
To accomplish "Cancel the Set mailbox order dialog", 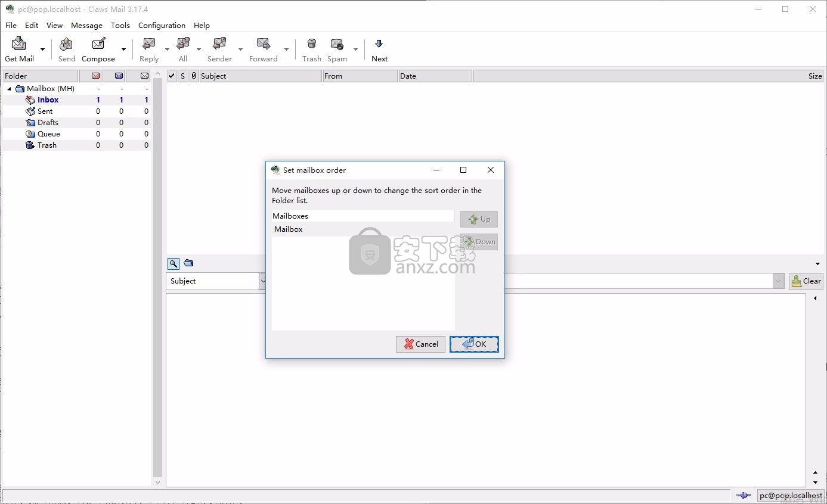I will (420, 344).
